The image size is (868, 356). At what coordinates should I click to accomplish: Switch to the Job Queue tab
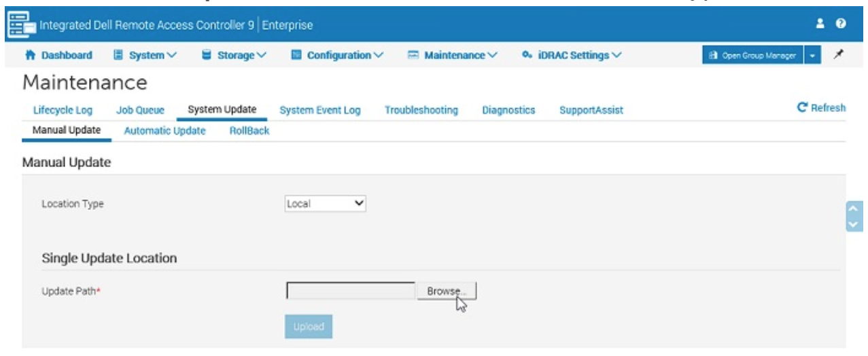[141, 110]
